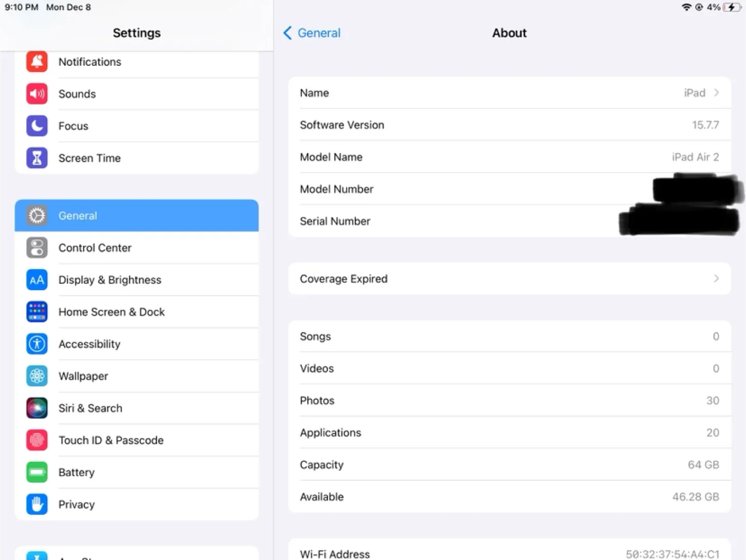
Task: Tap the Wi-Fi icon in the status bar
Action: 686,7
